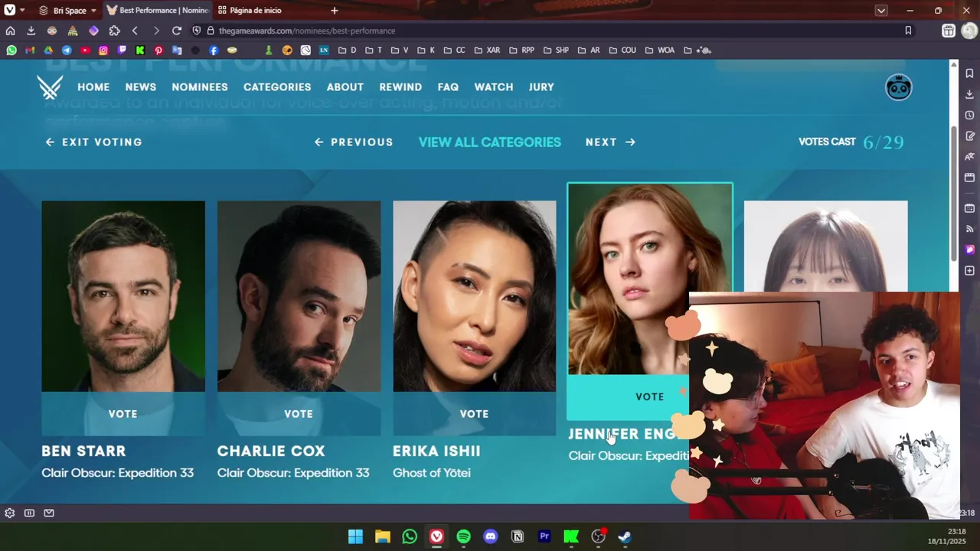Open the Facebook bookmark

(214, 51)
